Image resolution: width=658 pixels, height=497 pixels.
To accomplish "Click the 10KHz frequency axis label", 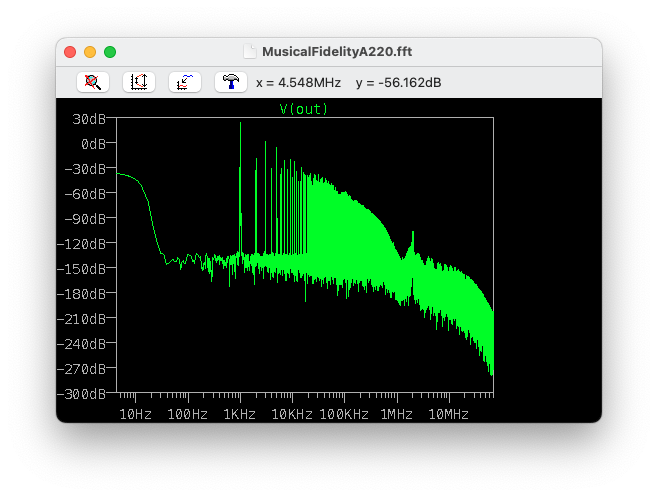I will [x=292, y=415].
